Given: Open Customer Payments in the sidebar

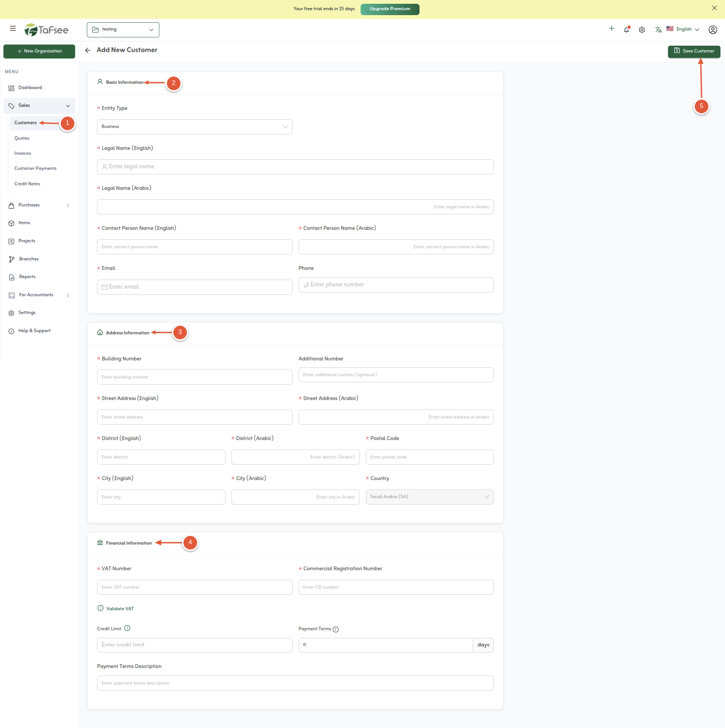Looking at the screenshot, I should 35,168.
